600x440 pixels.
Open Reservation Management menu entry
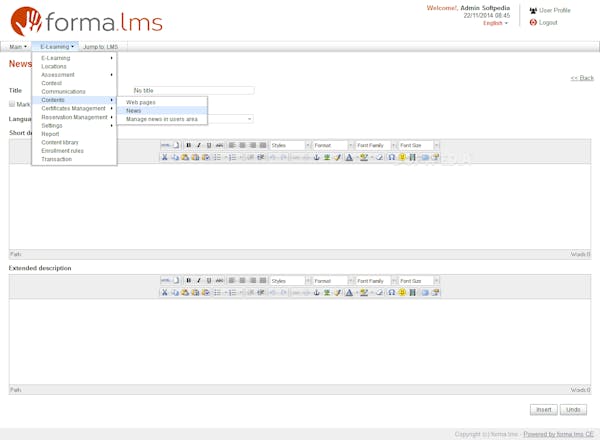tap(74, 117)
